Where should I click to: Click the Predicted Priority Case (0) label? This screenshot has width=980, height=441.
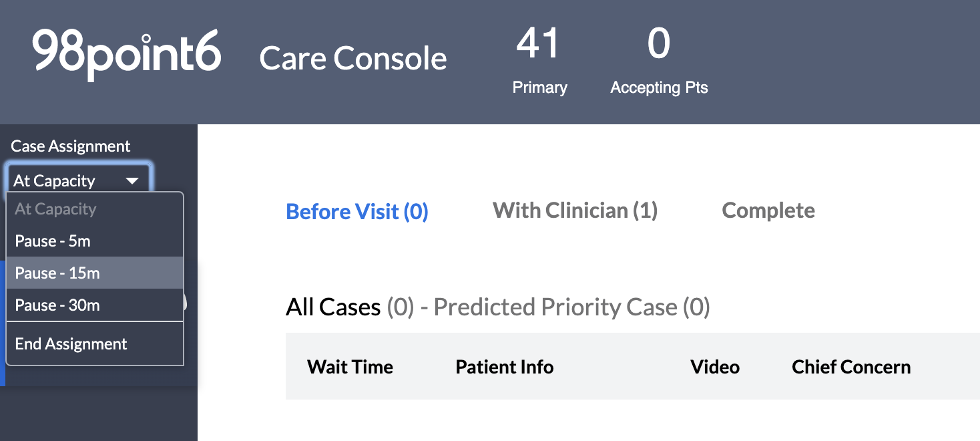point(572,307)
